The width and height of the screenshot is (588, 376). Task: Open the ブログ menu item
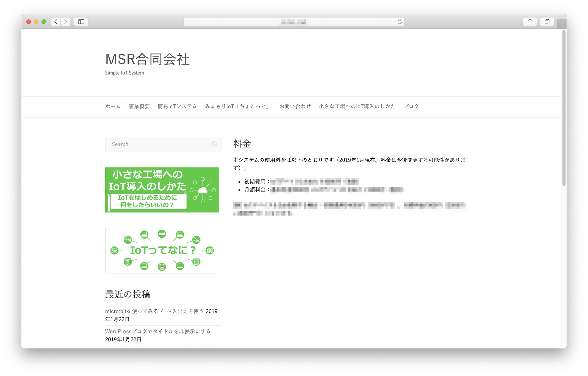click(411, 106)
